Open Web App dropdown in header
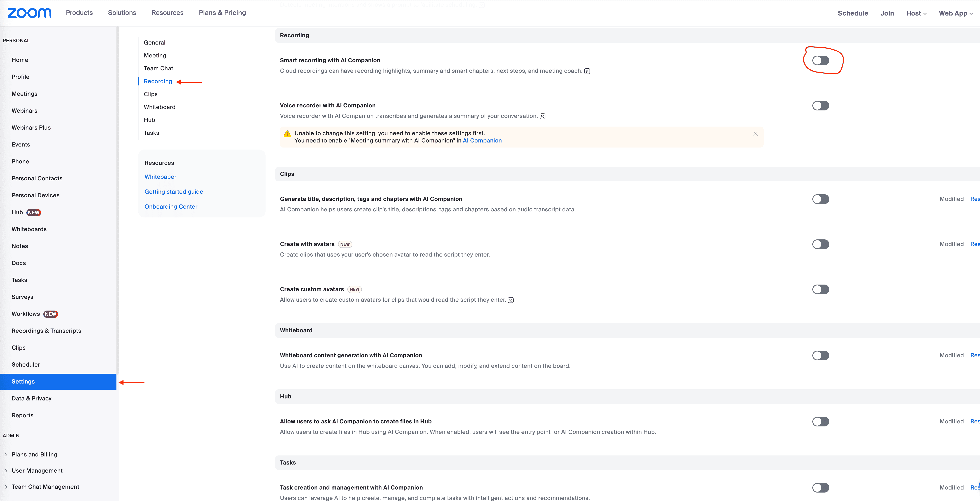Screen dimensions: 980x501 (x=955, y=13)
